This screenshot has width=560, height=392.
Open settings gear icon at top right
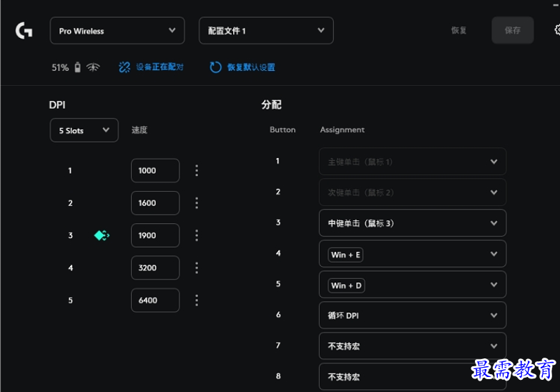point(557,30)
